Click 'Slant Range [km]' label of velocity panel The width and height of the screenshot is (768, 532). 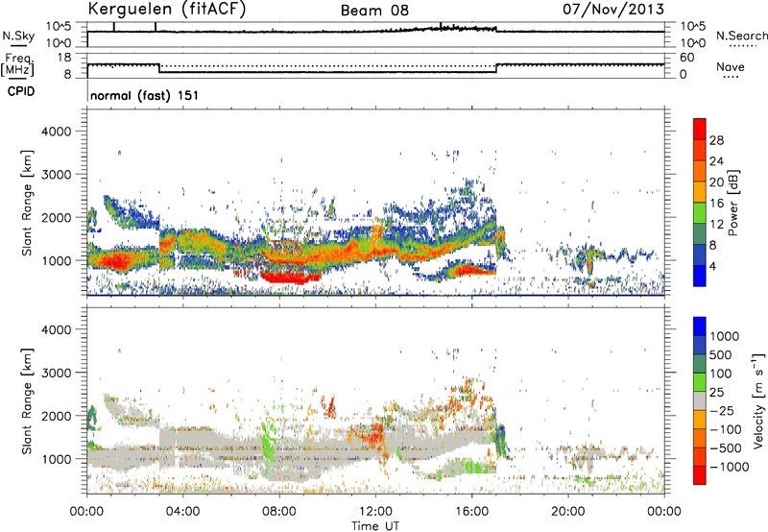tap(27, 400)
